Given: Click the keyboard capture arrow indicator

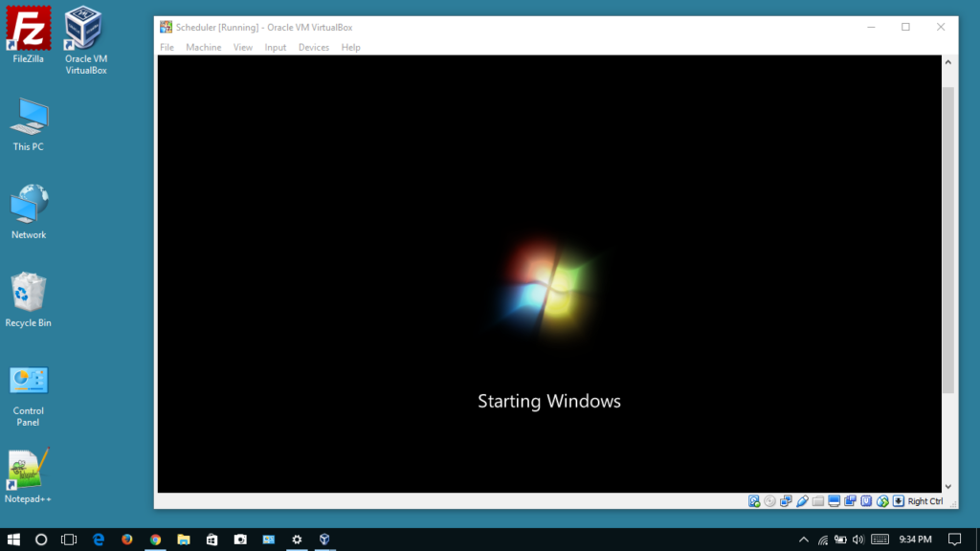Looking at the screenshot, I should click(x=898, y=501).
